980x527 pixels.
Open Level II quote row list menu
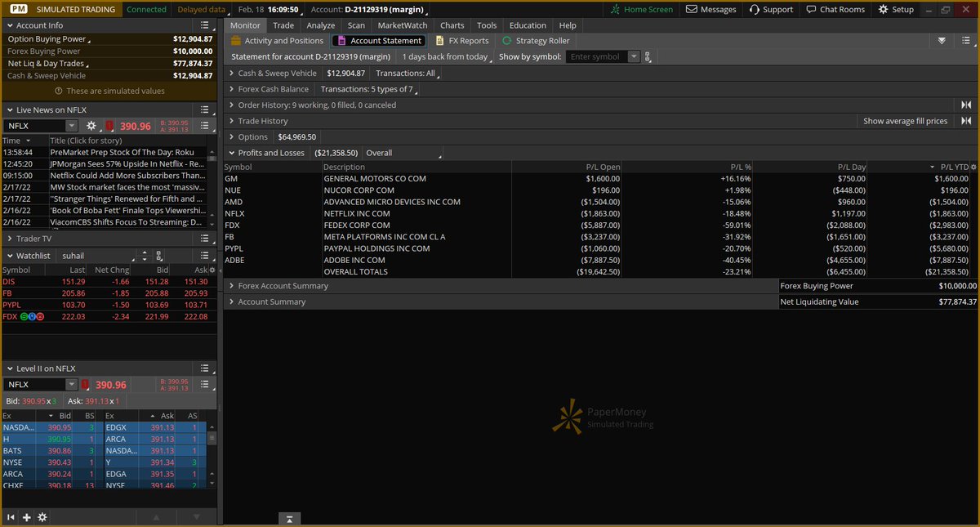pos(207,384)
